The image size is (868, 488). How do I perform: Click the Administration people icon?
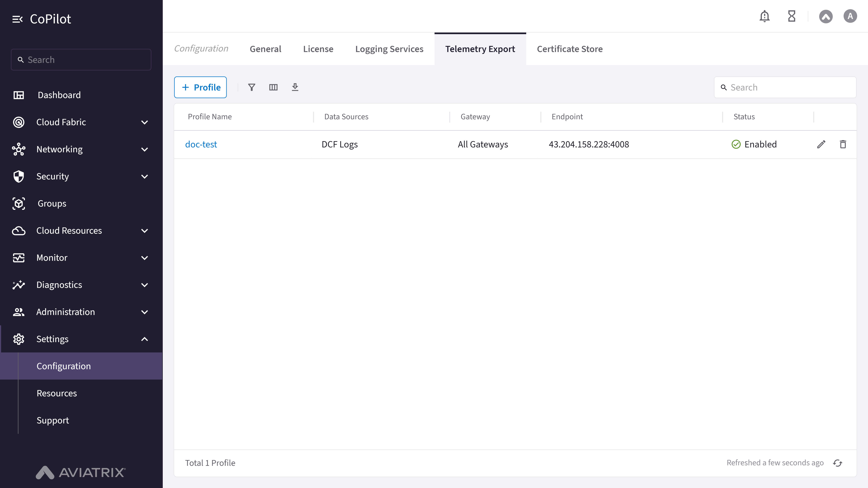pyautogui.click(x=18, y=312)
